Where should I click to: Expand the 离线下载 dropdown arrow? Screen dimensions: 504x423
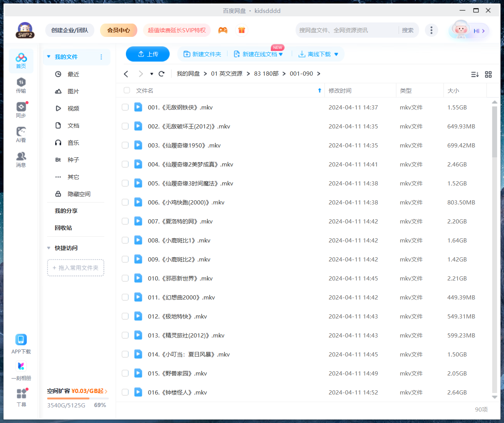336,54
